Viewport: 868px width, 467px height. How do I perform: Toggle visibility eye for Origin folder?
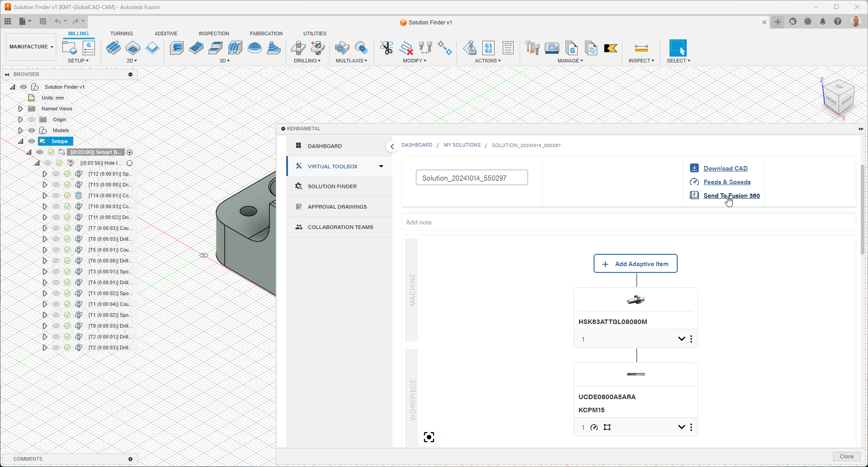(x=32, y=119)
